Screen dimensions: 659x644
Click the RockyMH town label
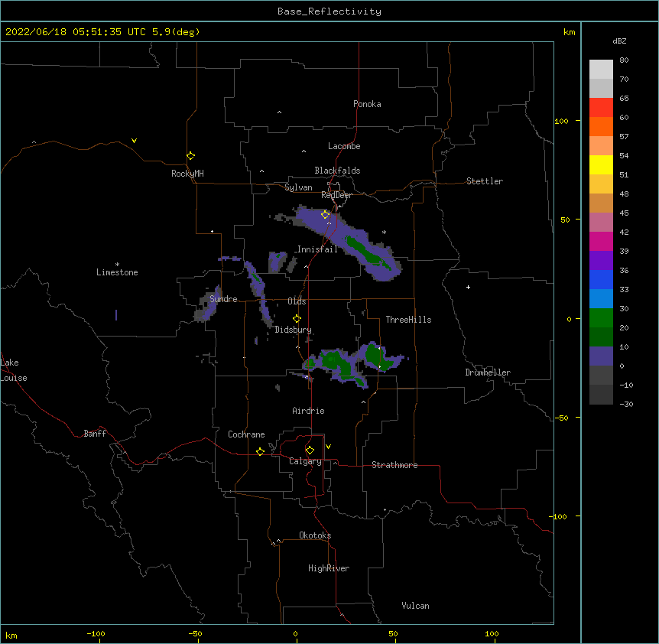tap(187, 174)
